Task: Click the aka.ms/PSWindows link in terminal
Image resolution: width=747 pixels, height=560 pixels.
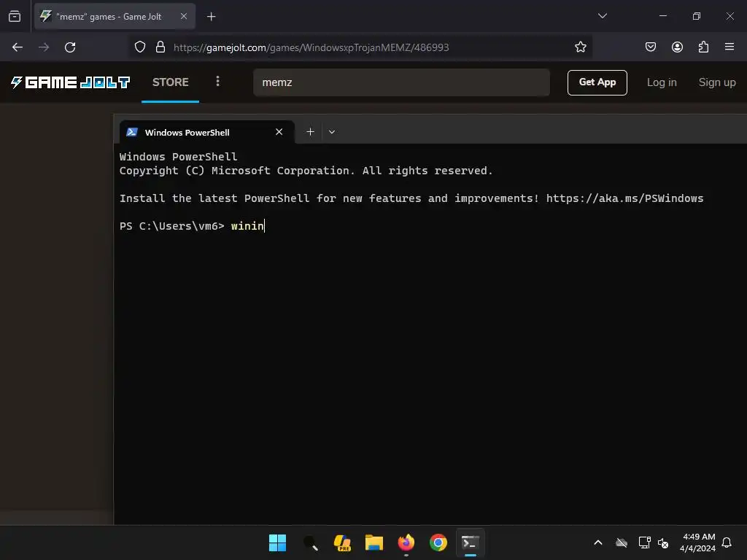Action: [624, 198]
